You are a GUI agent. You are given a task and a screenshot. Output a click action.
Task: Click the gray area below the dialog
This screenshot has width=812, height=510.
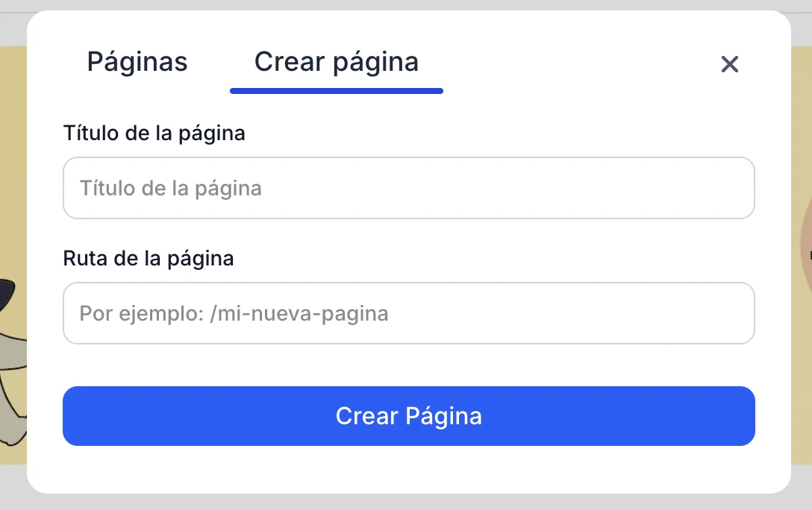pos(406,502)
